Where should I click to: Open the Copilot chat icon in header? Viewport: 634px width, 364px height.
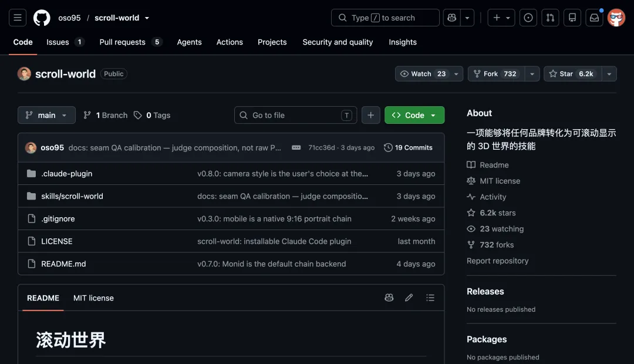[451, 18]
